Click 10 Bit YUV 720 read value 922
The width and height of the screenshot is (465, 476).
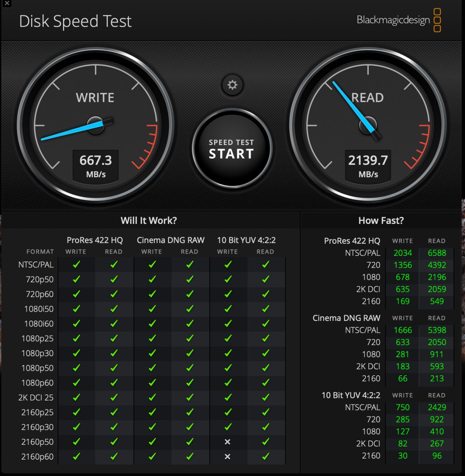click(437, 419)
